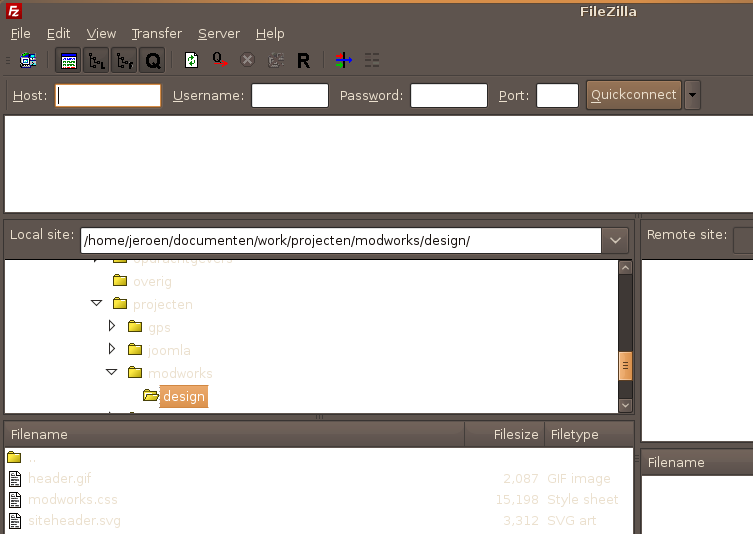Click the Reconnect R icon
This screenshot has height=534, width=753.
(304, 61)
